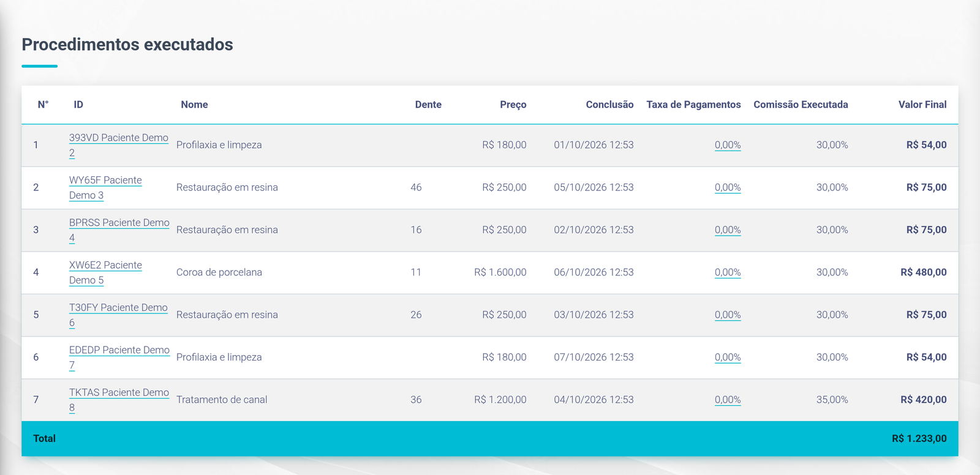Image resolution: width=980 pixels, height=475 pixels.
Task: Click the price "R$ 1.600,00"
Action: pyautogui.click(x=500, y=272)
